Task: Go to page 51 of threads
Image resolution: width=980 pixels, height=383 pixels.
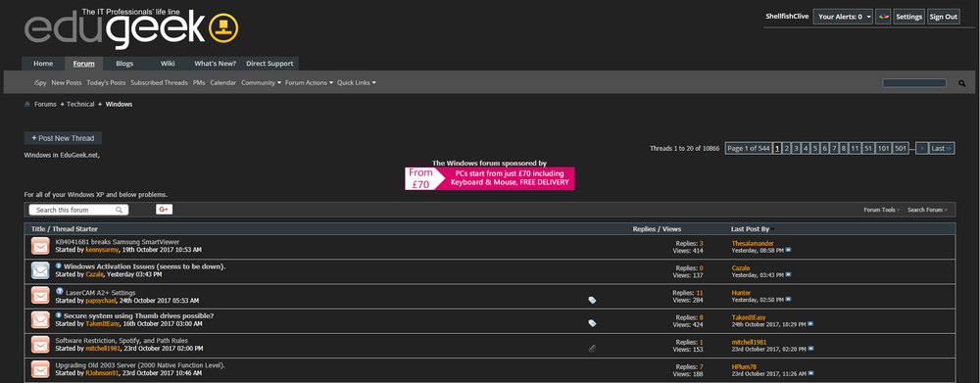Action: click(868, 148)
